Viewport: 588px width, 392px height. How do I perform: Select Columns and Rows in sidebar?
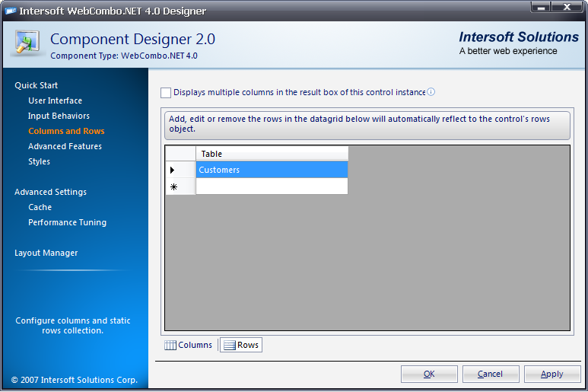pyautogui.click(x=66, y=131)
